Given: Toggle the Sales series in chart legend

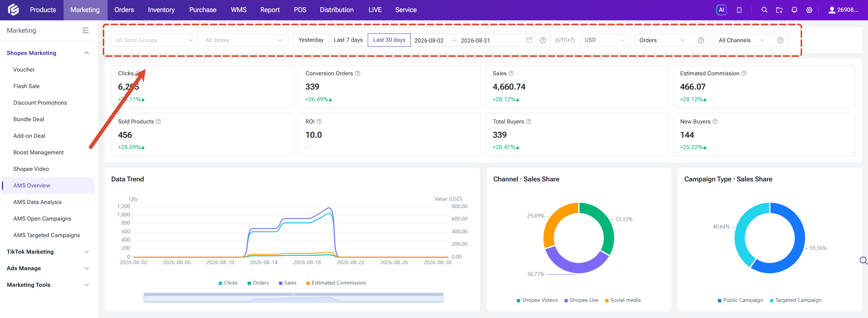Looking at the screenshot, I should [288, 283].
